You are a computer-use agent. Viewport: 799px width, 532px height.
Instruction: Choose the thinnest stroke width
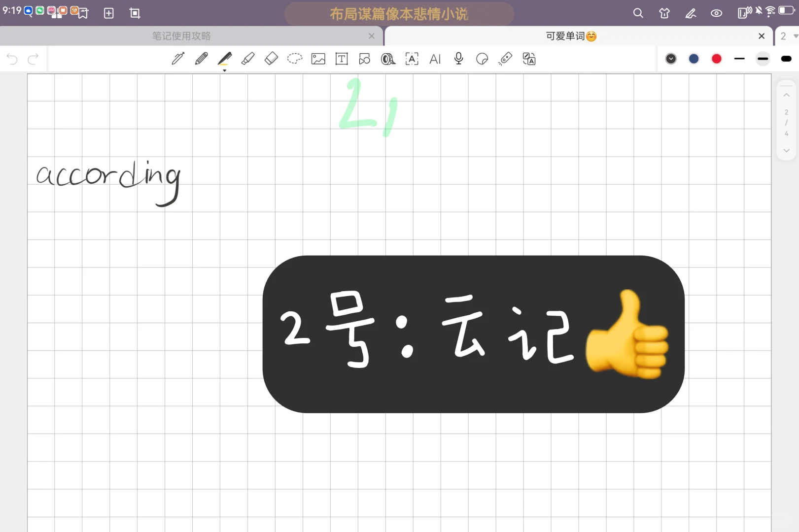(739, 59)
